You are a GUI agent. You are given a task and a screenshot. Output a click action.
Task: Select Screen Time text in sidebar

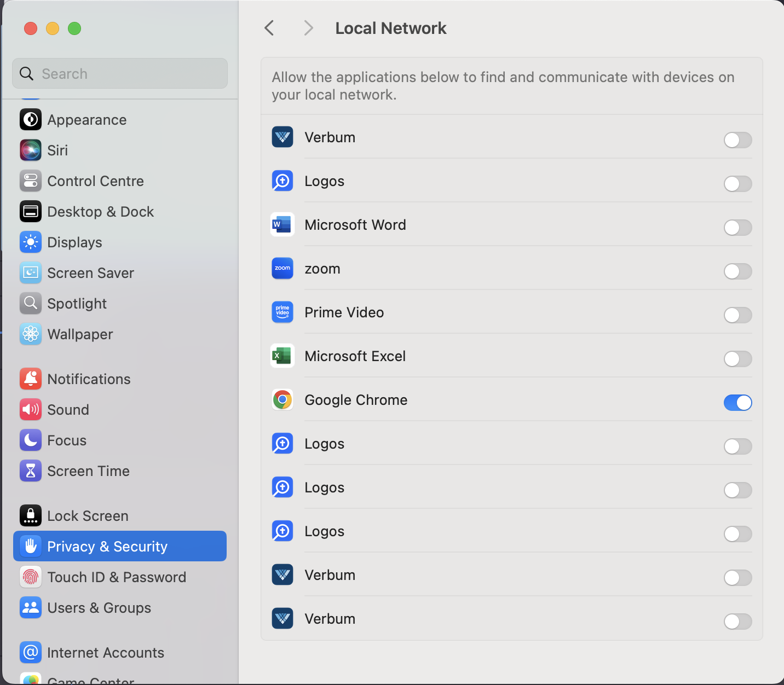[x=89, y=471]
